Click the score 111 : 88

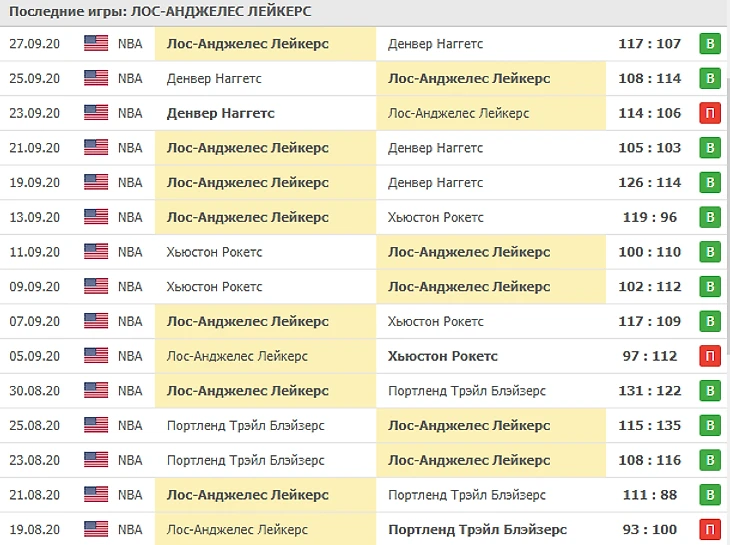649,495
